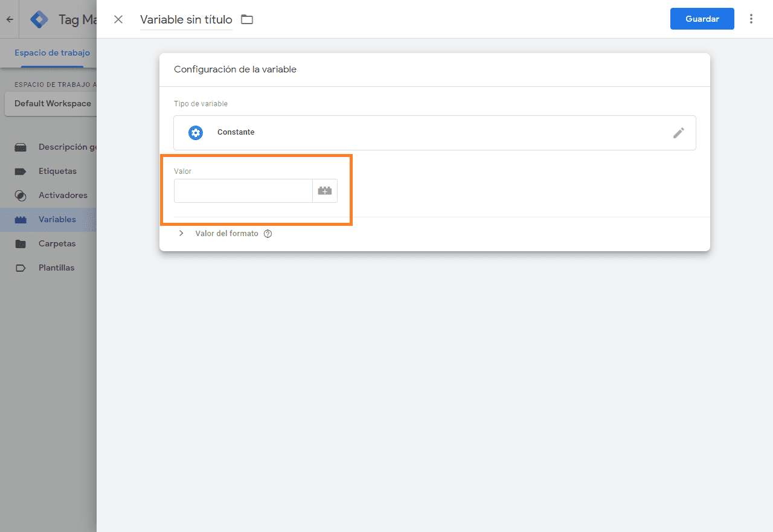Open the three-dot overflow menu
This screenshot has height=532, width=773.
(x=751, y=19)
